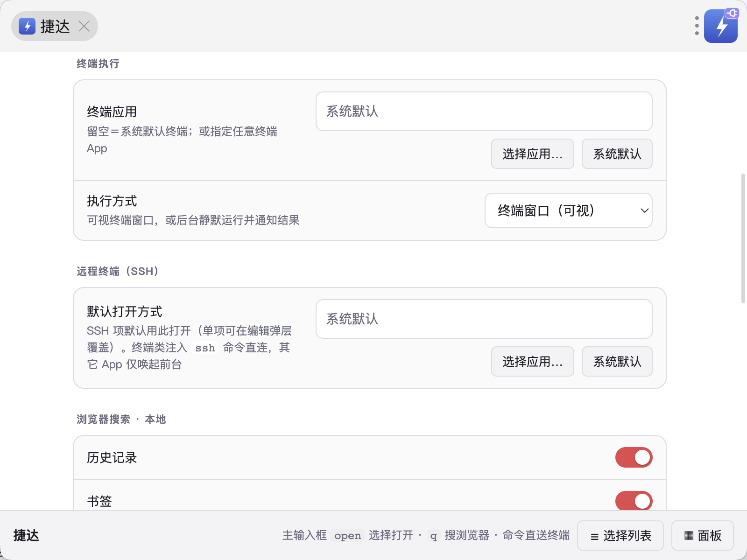Toggle the 历史记录 switch
Screen dimensions: 747x560
coord(634,457)
